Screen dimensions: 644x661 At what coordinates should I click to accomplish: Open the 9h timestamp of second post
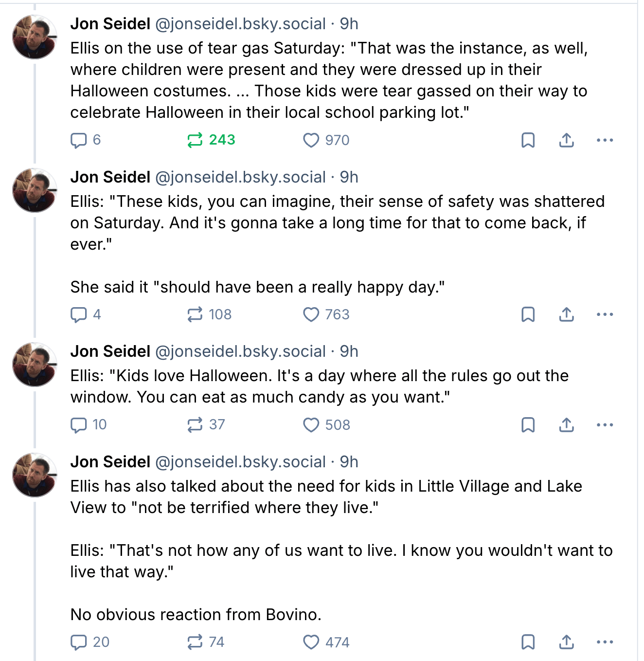(349, 177)
